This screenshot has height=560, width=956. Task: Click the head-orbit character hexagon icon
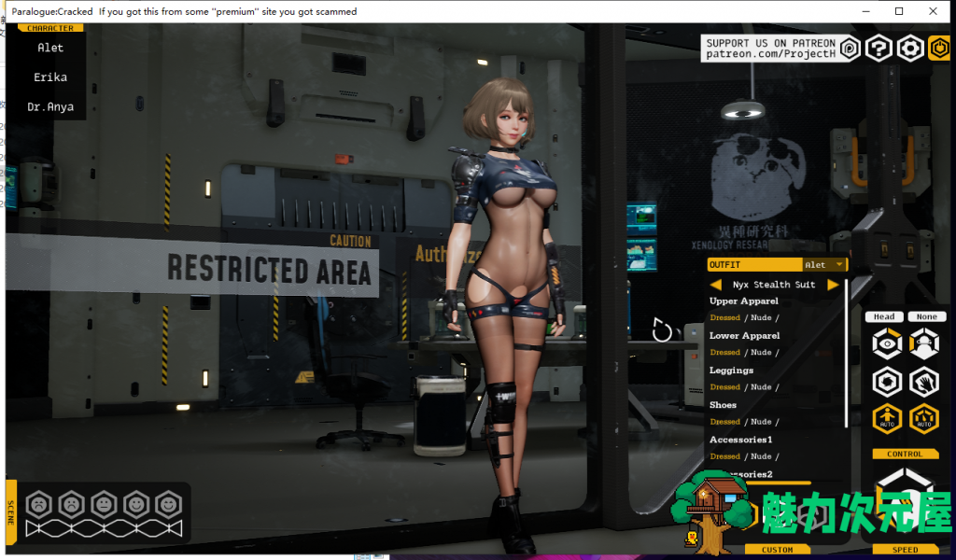coord(924,343)
